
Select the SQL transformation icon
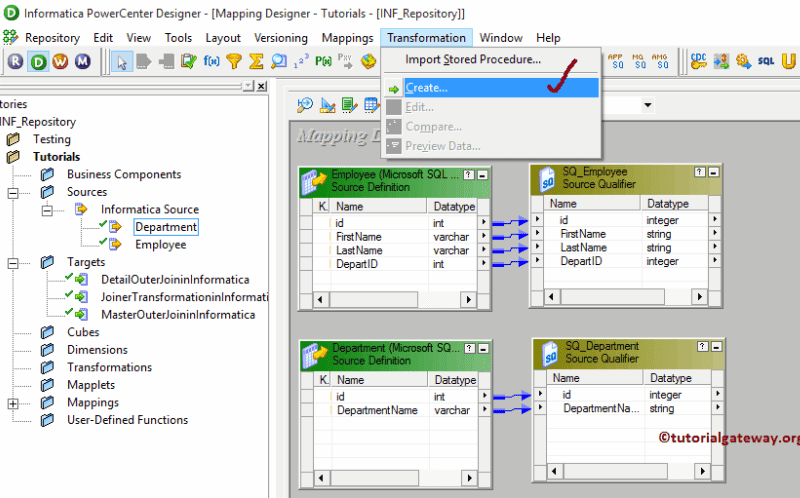coord(766,61)
